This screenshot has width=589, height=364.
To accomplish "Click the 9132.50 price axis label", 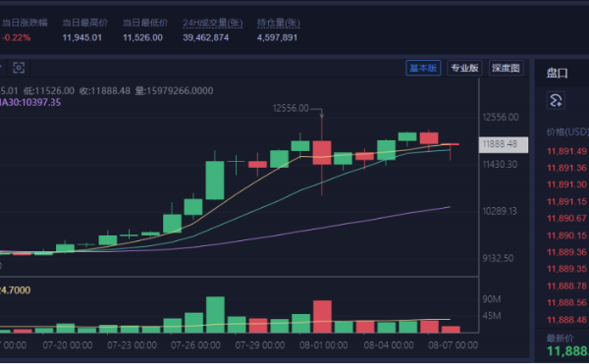I will coord(498,258).
